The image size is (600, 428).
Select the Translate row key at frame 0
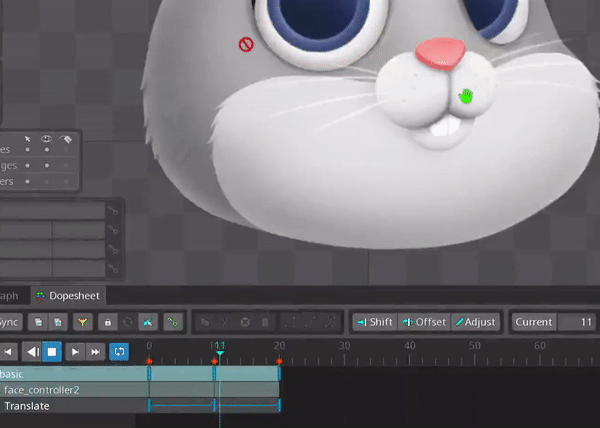(149, 405)
